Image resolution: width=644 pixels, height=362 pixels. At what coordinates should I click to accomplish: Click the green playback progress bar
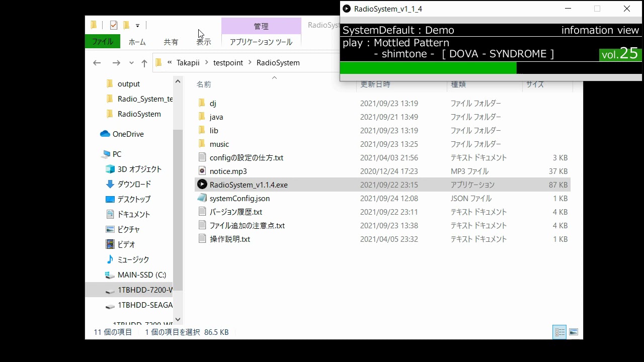point(428,68)
